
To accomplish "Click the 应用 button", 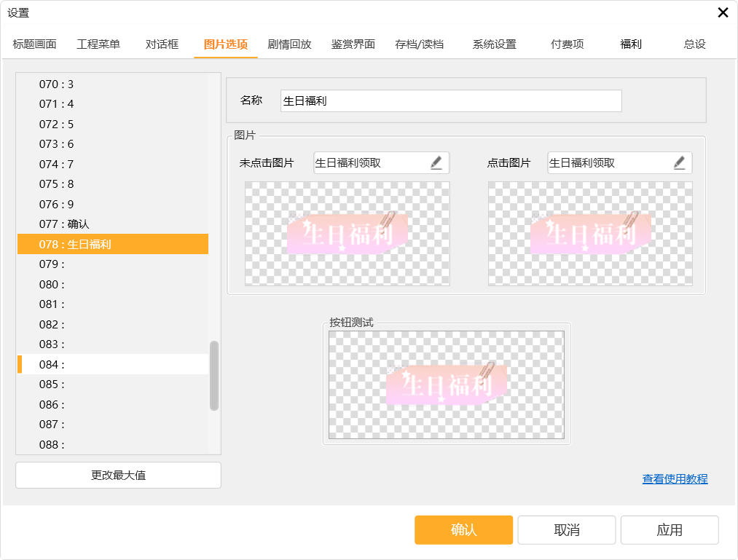I will click(x=669, y=530).
